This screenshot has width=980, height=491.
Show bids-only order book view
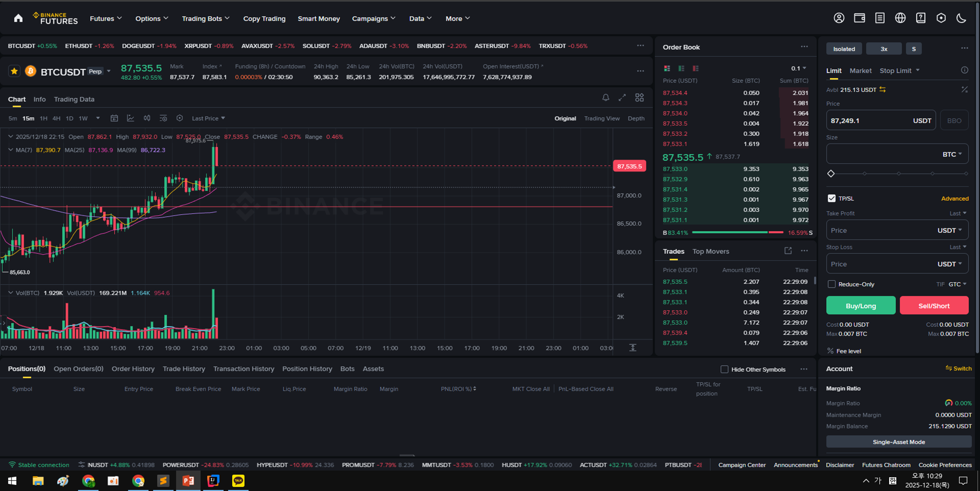[681, 68]
